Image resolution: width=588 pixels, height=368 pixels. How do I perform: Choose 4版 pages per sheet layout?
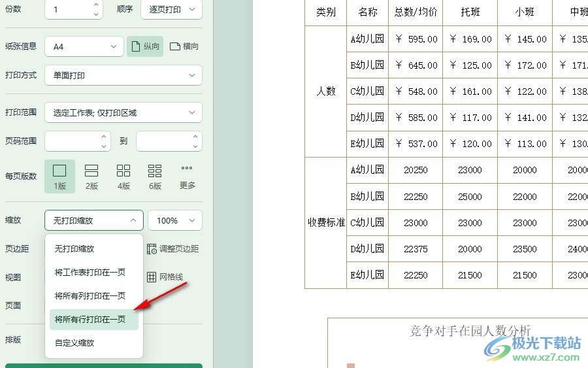tap(123, 176)
